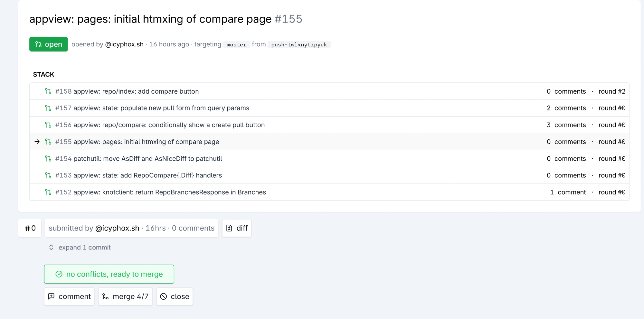Click the comment button
Viewport: 644px width, 319px height.
[x=69, y=296]
